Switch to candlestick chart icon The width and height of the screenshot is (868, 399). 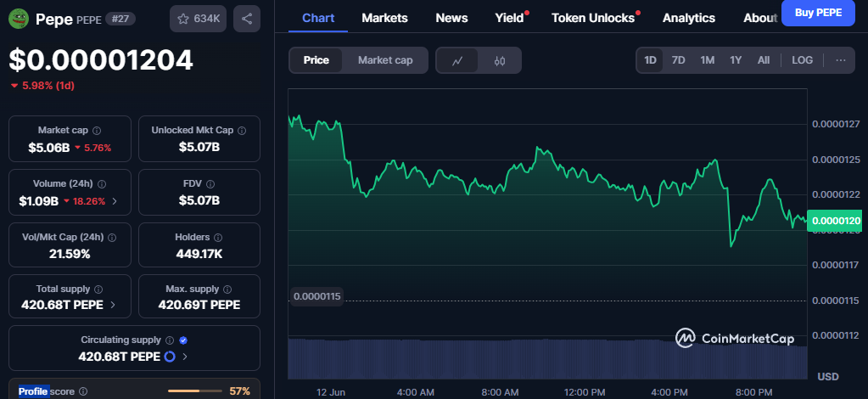tap(499, 60)
